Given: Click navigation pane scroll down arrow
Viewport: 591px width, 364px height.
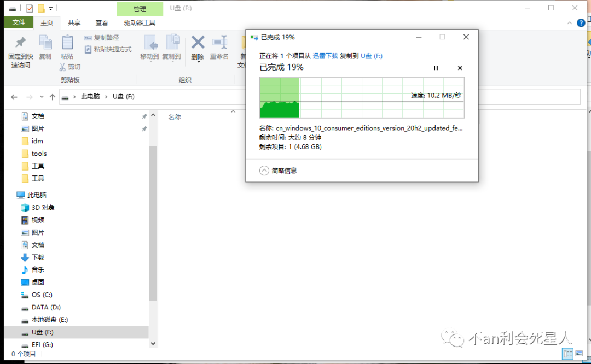Looking at the screenshot, I should point(153,343).
